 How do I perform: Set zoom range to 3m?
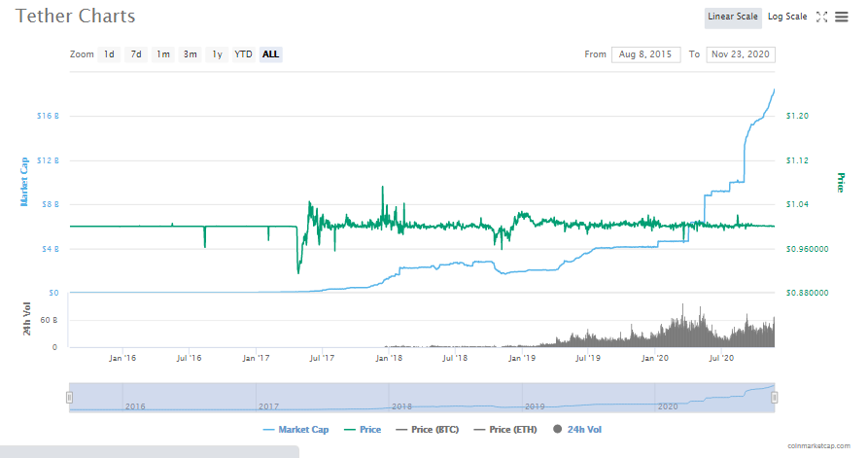[190, 54]
